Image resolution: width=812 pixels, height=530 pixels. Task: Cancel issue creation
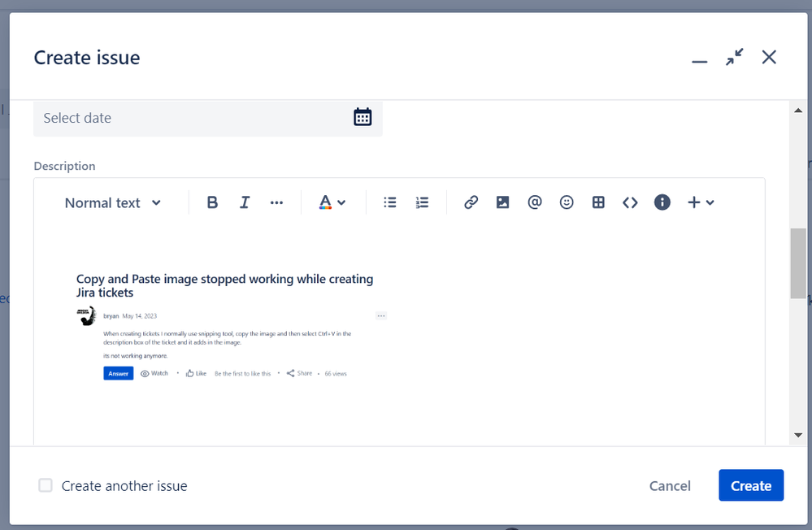(x=670, y=485)
